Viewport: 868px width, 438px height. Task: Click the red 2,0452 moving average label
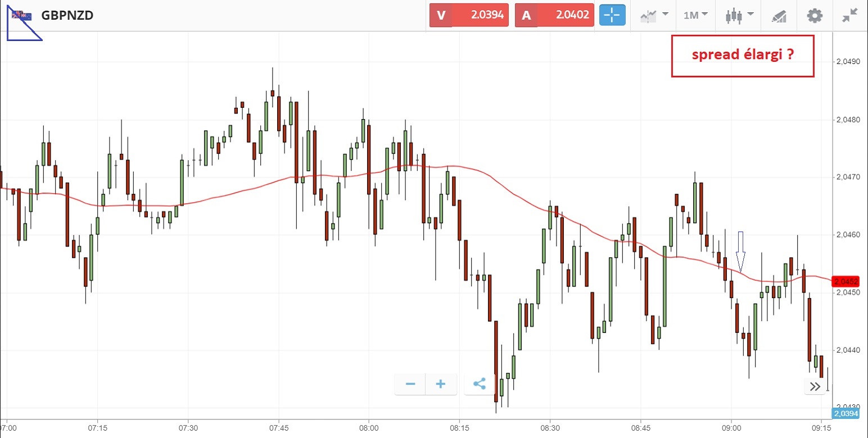pyautogui.click(x=846, y=281)
